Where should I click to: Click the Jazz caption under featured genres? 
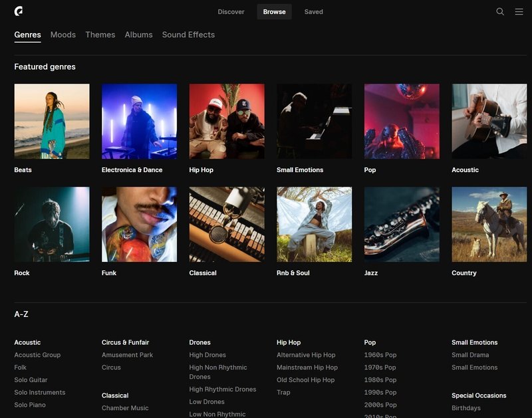[371, 273]
